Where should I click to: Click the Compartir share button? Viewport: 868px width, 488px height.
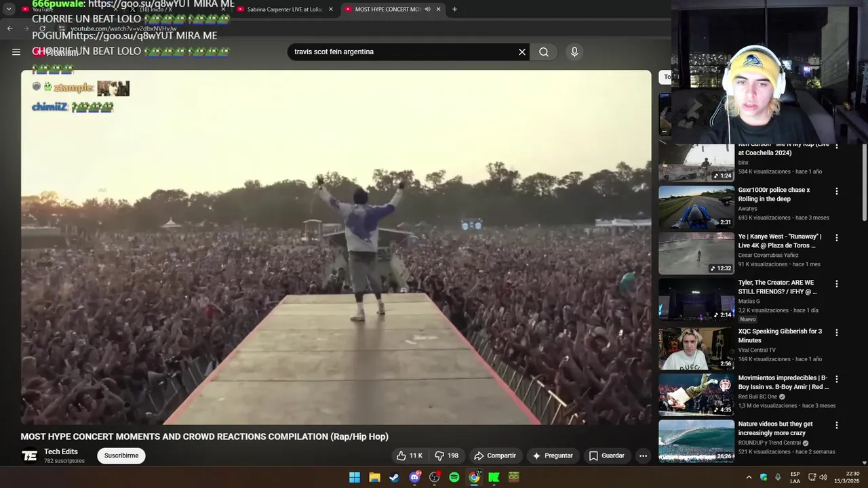pos(495,455)
